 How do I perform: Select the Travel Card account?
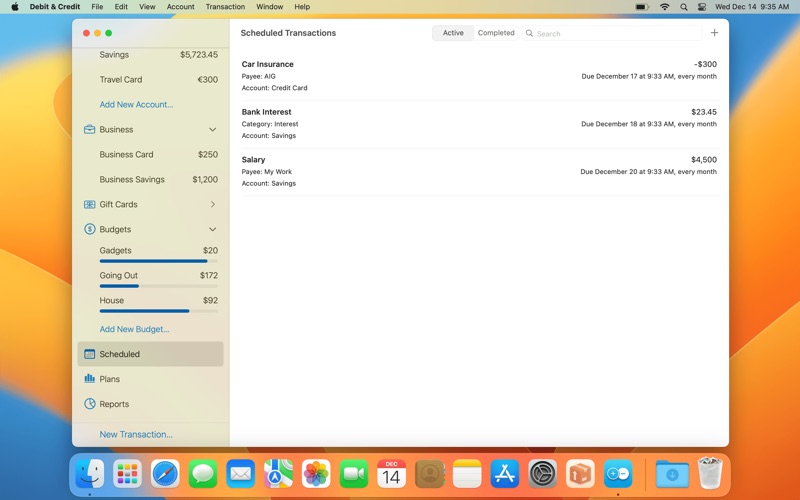tap(151, 80)
